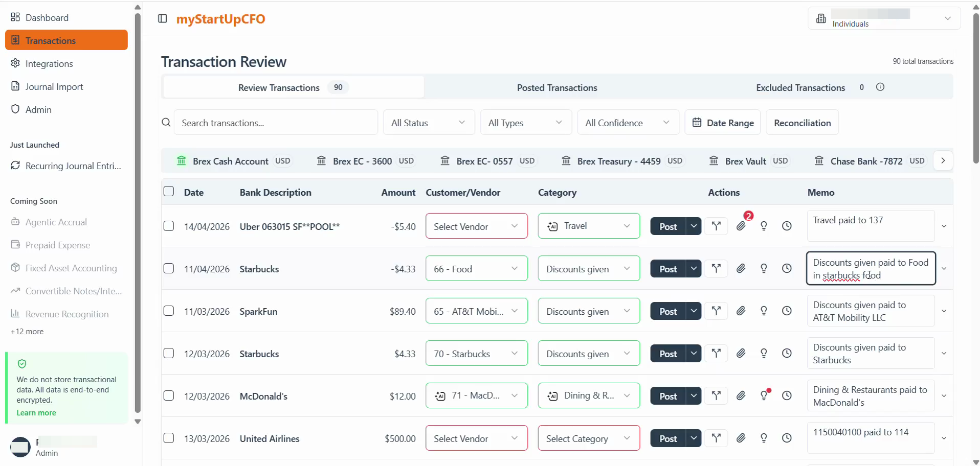The width and height of the screenshot is (980, 466).
Task: Check the SparkFun transaction checkbox
Action: click(x=169, y=311)
